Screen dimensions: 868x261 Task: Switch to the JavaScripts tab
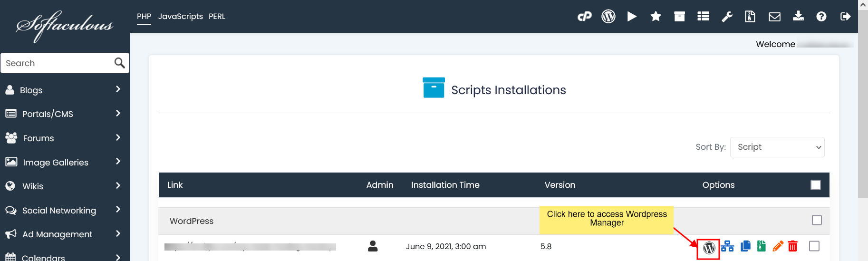[x=180, y=16]
